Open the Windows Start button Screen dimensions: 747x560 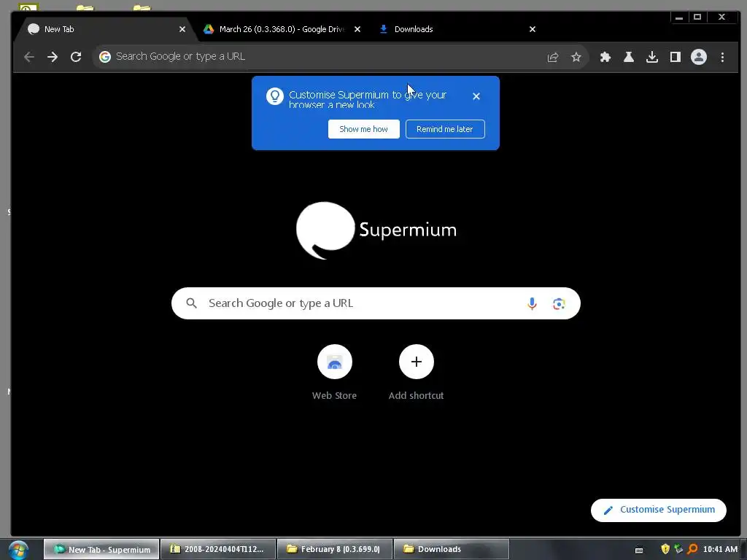click(18, 550)
